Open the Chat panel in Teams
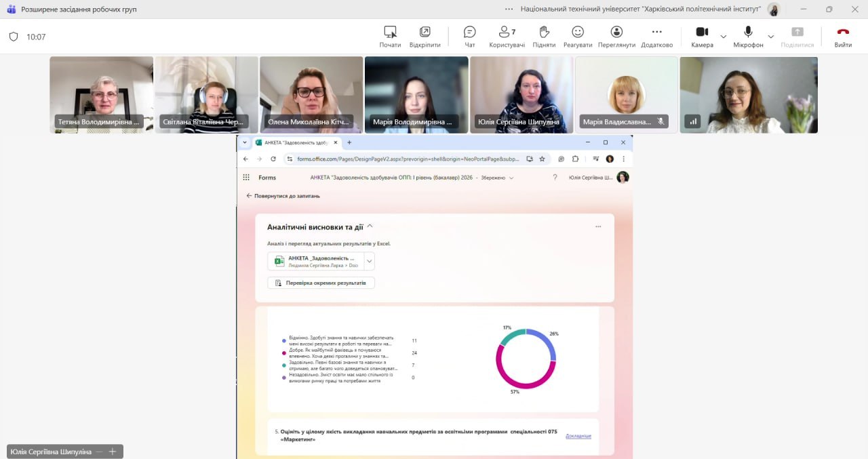Viewport: 868px width, 459px height. pyautogui.click(x=469, y=37)
